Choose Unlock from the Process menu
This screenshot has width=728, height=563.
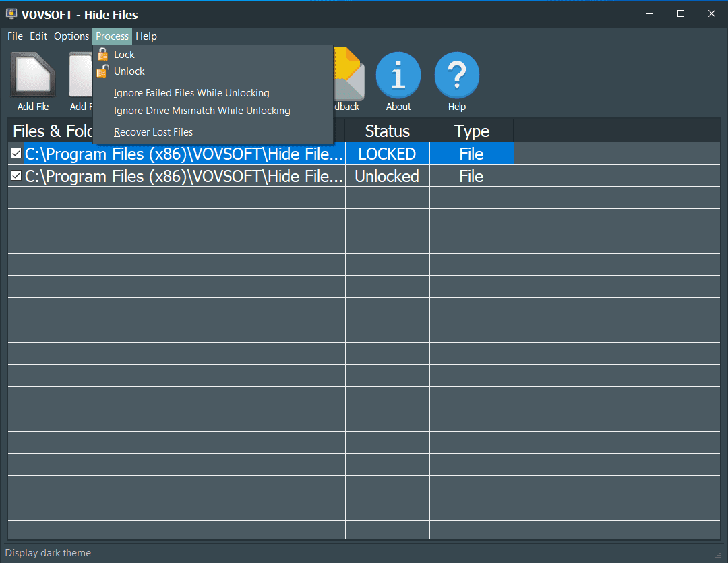[x=213, y=71]
